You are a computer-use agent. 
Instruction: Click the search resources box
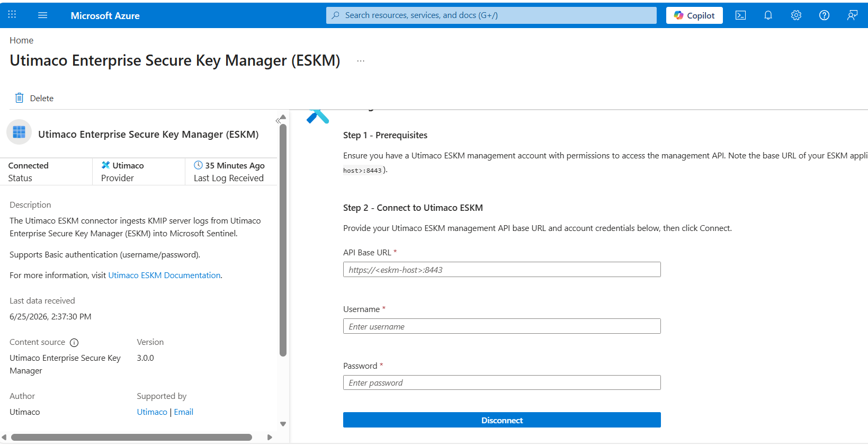(491, 15)
